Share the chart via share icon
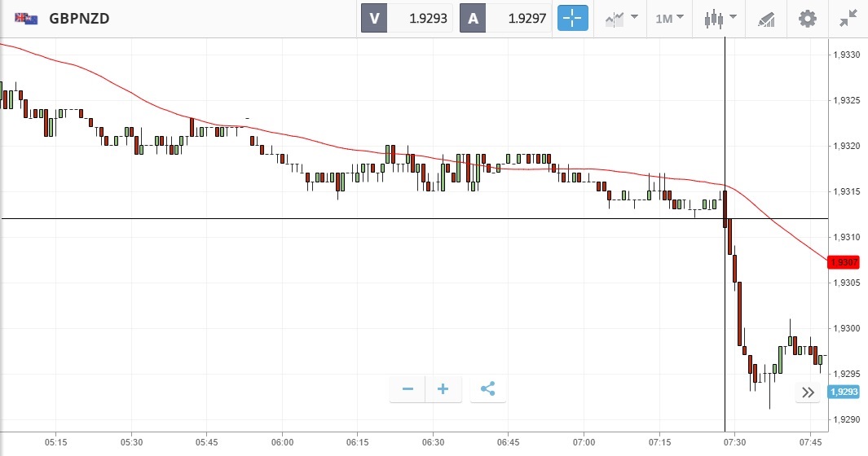This screenshot has height=456, width=868. click(487, 389)
